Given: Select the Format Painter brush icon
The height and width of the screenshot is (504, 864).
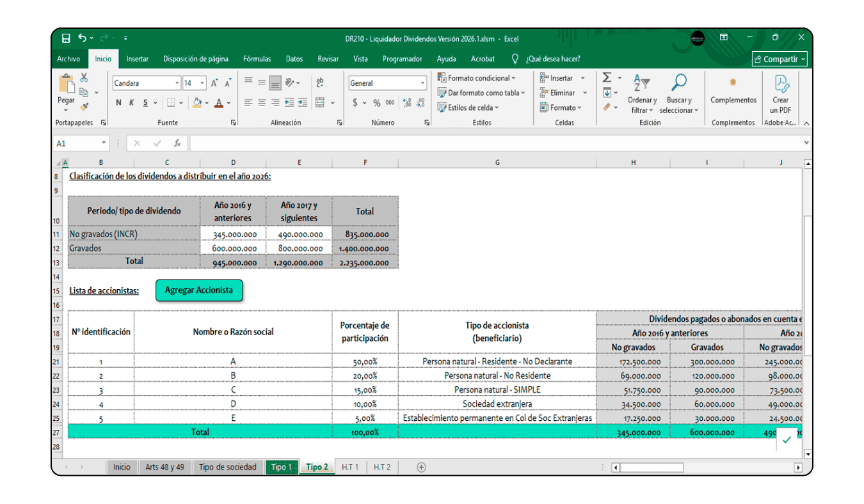Looking at the screenshot, I should click(84, 107).
